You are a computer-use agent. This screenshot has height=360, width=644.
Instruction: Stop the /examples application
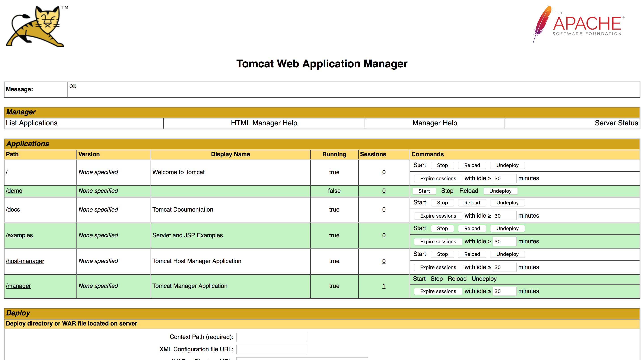[x=442, y=228]
